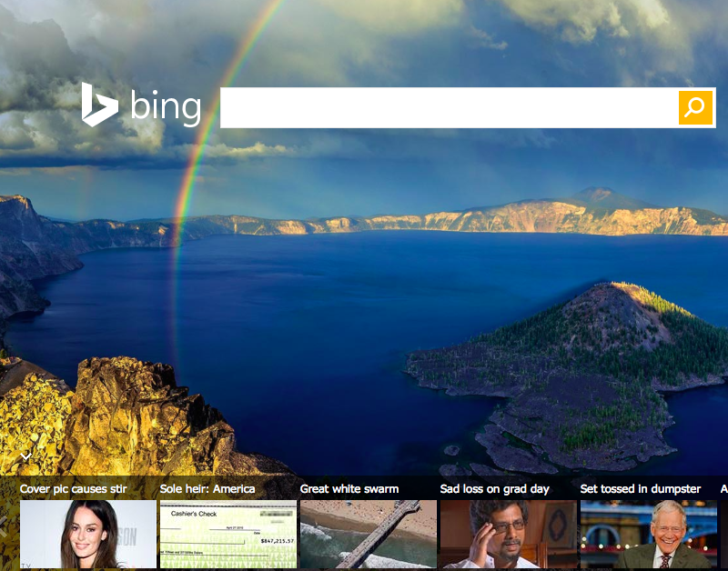
Task: Open the 'Cover pic causes stir' headline
Action: [x=74, y=489]
